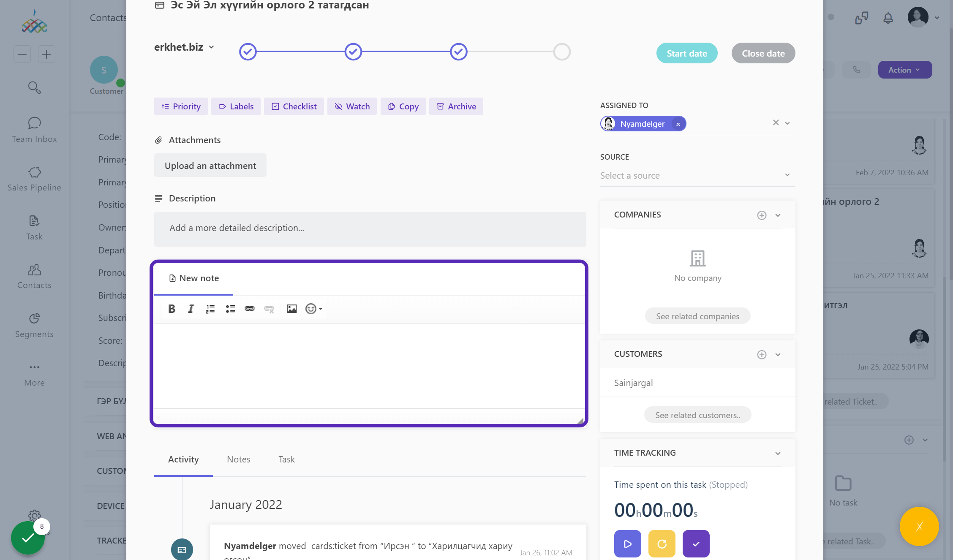953x560 pixels.
Task: Collapse the Time Tracking section
Action: coord(778,453)
